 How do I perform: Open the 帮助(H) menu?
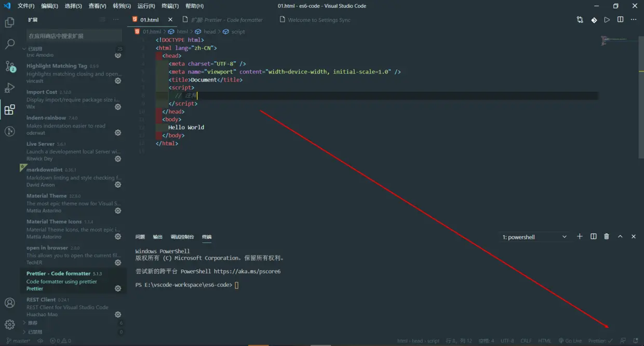[x=194, y=6]
